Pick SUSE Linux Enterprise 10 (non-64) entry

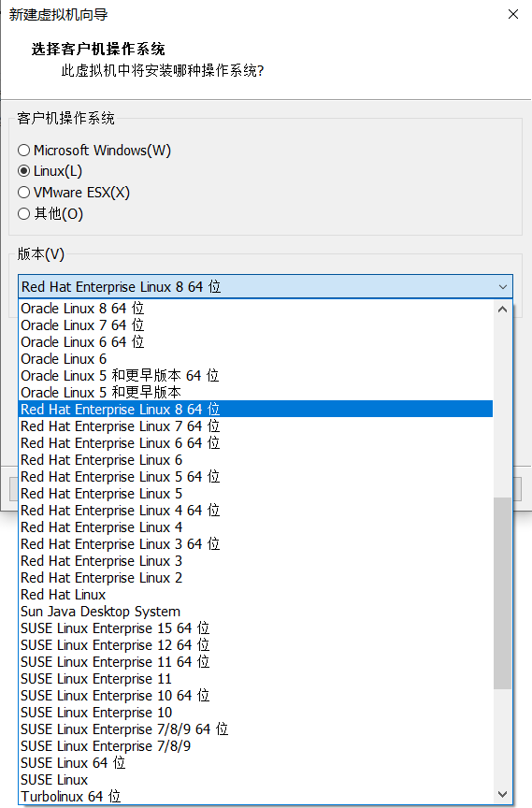[x=255, y=713]
